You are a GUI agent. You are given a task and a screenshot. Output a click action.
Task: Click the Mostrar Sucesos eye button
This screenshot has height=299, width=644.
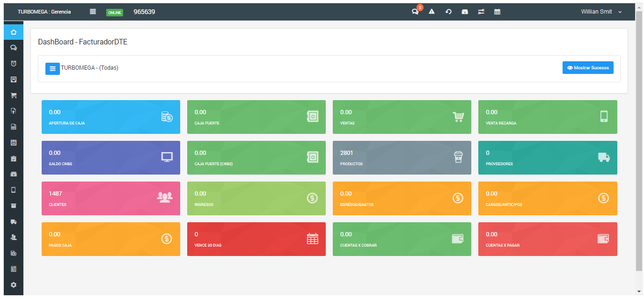(588, 68)
